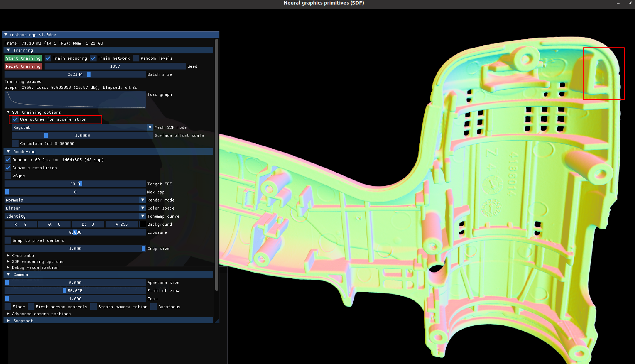Adjust the Field of view slider
The width and height of the screenshot is (635, 364).
[x=75, y=290]
